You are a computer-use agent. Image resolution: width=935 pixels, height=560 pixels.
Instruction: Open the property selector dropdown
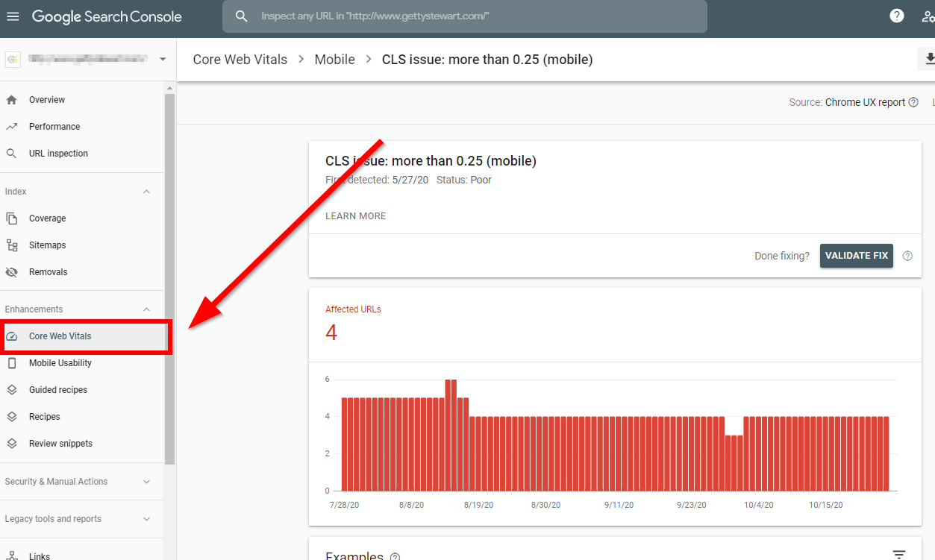click(x=163, y=60)
